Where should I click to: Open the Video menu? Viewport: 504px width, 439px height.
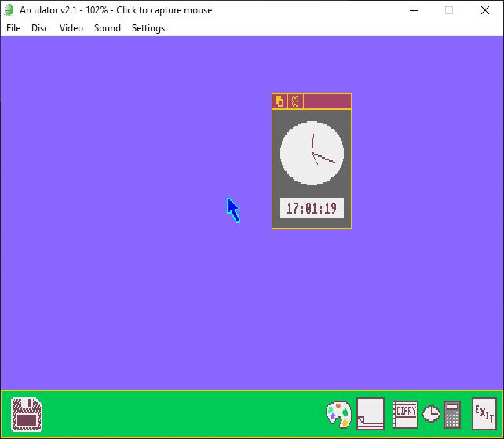(71, 28)
